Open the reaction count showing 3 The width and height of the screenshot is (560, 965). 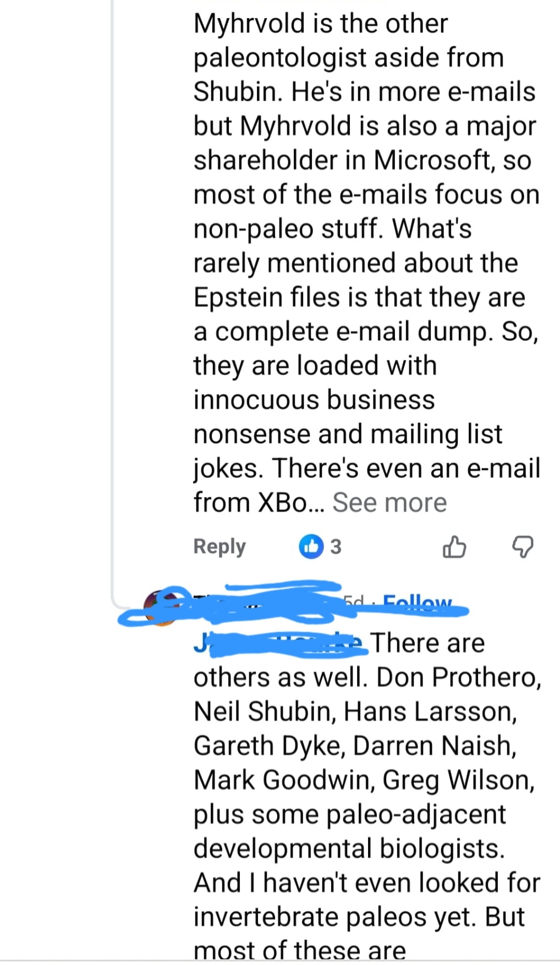tap(336, 547)
